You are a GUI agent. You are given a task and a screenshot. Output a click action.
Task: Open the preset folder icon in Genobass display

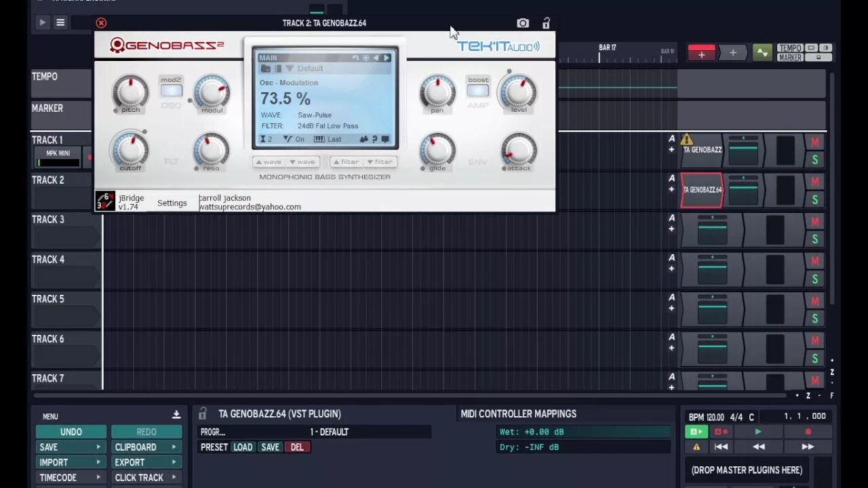265,68
